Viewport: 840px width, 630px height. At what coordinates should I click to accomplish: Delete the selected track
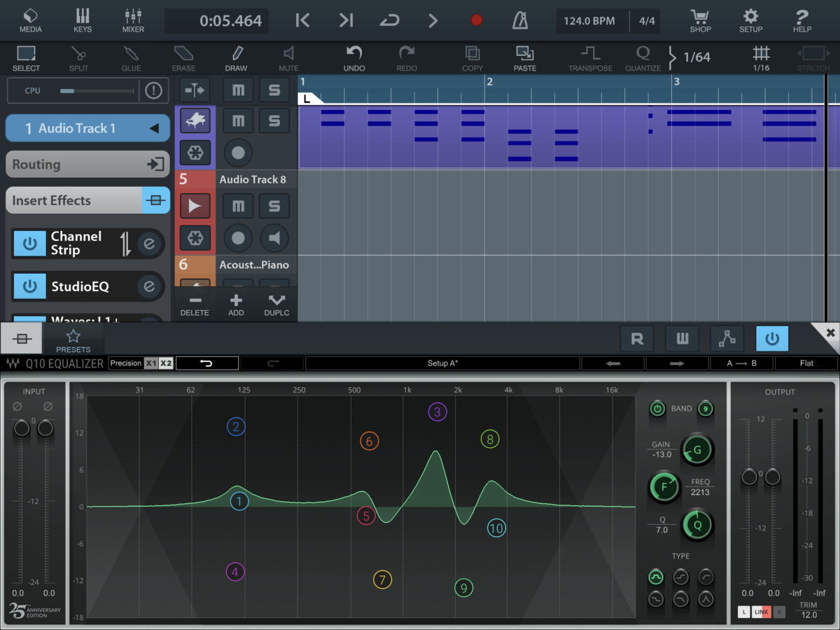click(195, 305)
